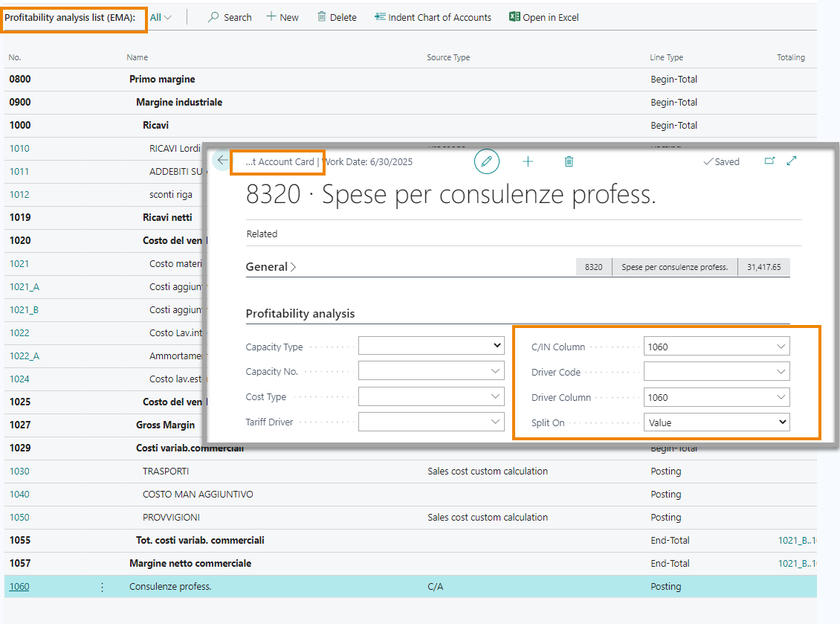The image size is (840, 624).
Task: Click the Name column header
Action: 137,57
